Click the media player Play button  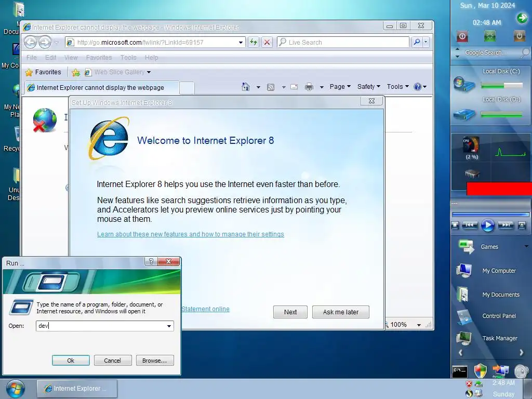click(487, 225)
